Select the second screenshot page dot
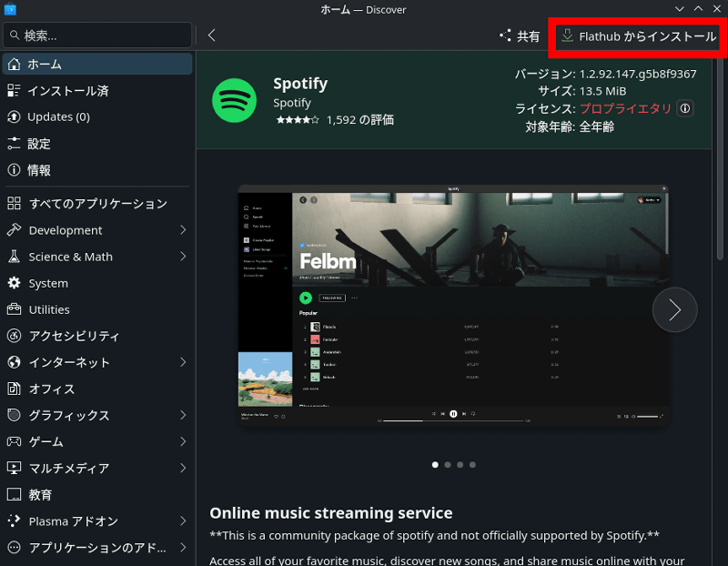Image resolution: width=728 pixels, height=566 pixels. coord(448,464)
